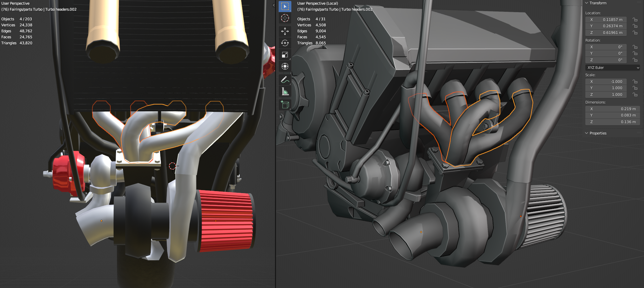Viewport: 644px width, 288px height.
Task: Click the red air filter in left viewport
Action: pyautogui.click(x=226, y=220)
